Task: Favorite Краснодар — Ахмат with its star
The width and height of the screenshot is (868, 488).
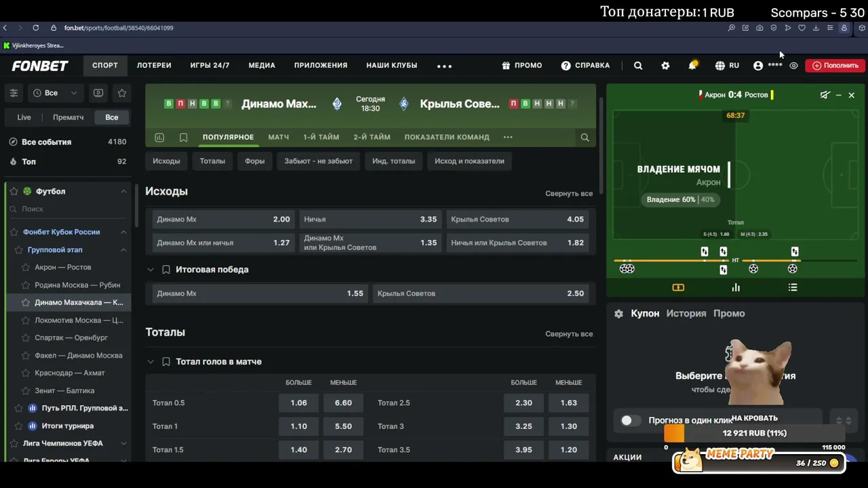Action: click(26, 373)
